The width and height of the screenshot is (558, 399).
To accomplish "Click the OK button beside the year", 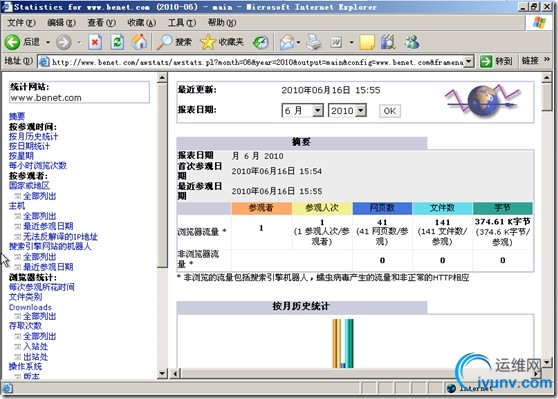I will 390,111.
